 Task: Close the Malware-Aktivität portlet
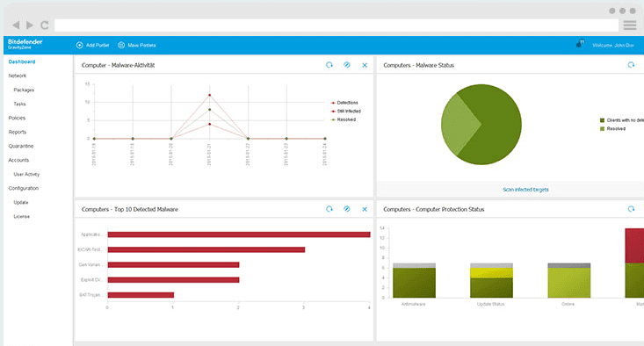coord(365,65)
